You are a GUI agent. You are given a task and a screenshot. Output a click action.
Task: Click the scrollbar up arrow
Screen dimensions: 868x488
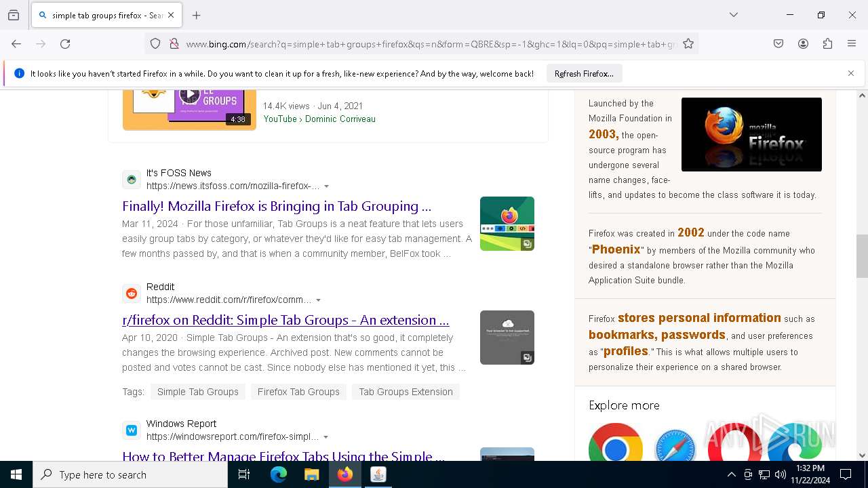click(862, 96)
